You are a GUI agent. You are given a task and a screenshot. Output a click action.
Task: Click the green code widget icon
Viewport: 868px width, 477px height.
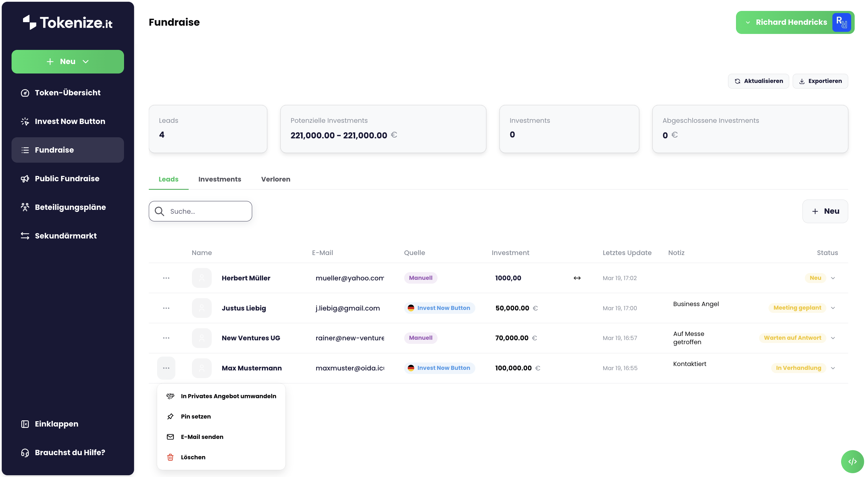coord(852,462)
